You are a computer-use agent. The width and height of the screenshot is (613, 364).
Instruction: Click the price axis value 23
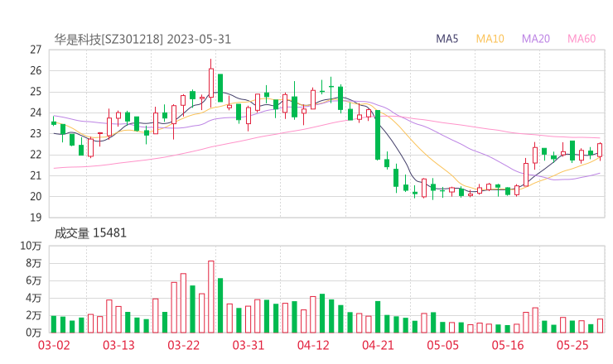(x=36, y=133)
